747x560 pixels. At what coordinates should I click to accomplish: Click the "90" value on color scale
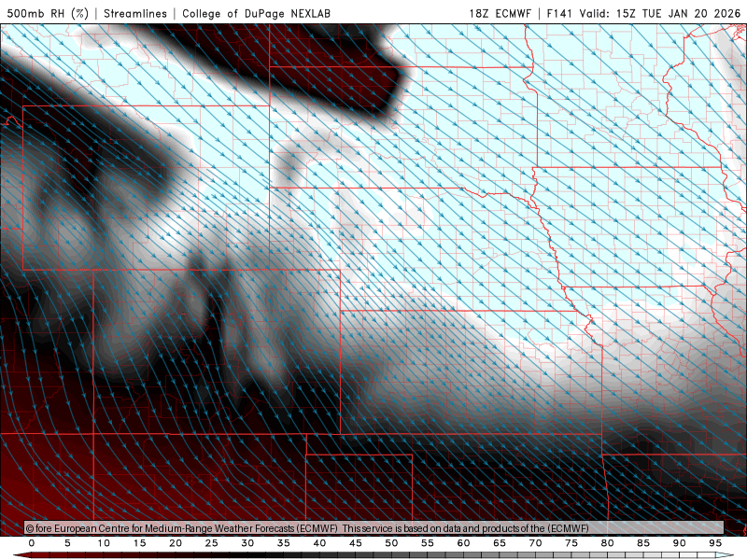point(680,543)
